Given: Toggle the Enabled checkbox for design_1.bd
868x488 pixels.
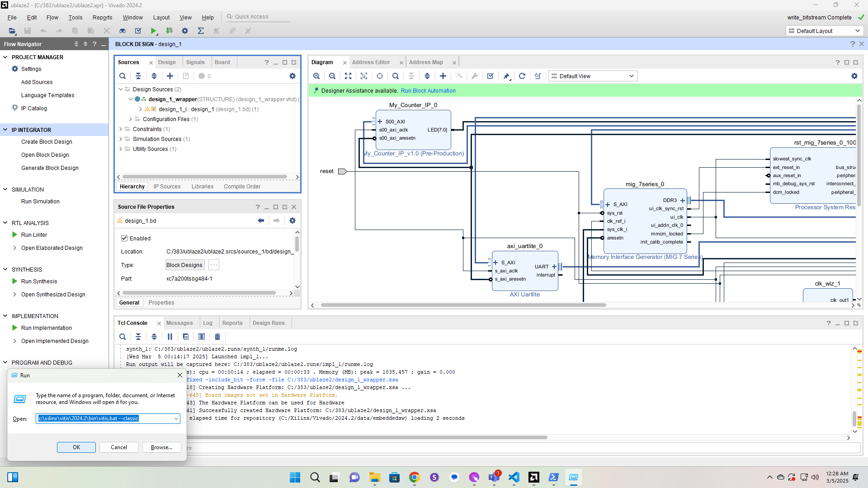Looking at the screenshot, I should coord(124,238).
